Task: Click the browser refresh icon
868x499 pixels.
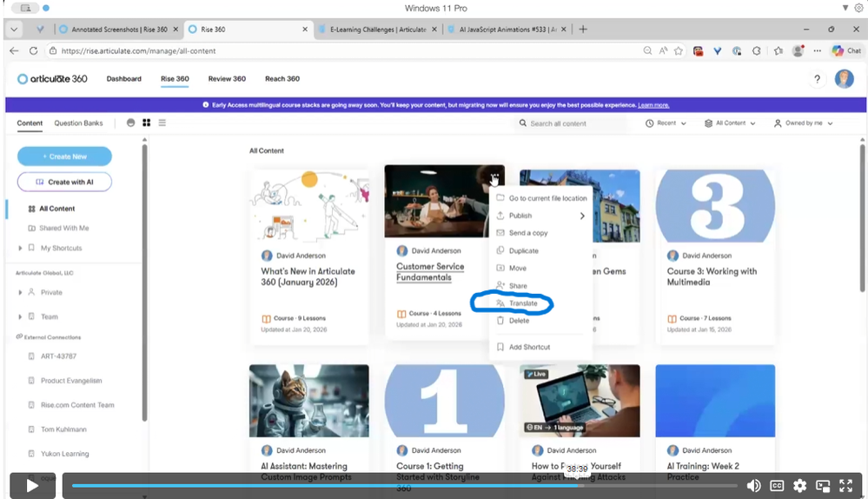Action: 34,51
